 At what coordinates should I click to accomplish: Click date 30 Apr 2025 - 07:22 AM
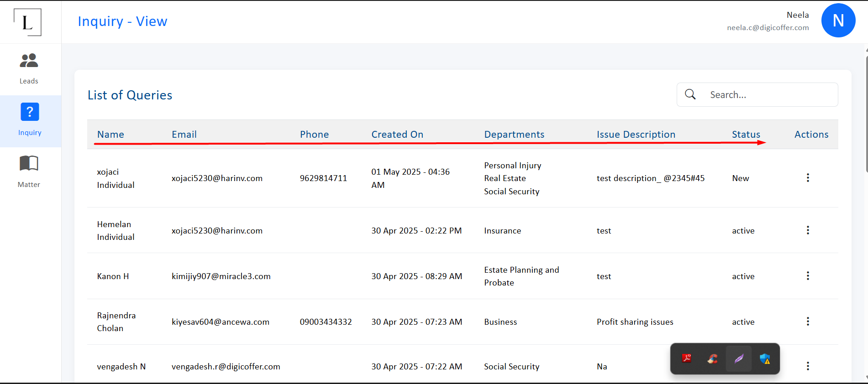[x=416, y=367]
